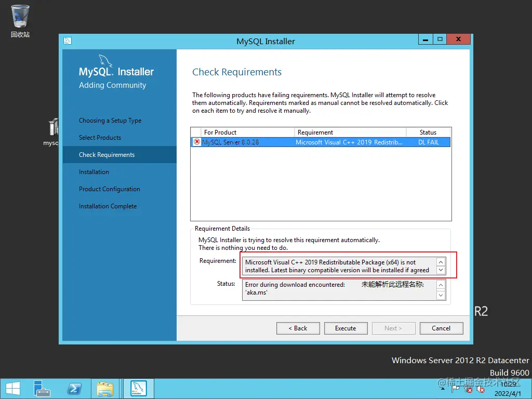
Task: Click the Microsoft Visual C++ 2019 Redistrib... cell
Action: coord(349,142)
